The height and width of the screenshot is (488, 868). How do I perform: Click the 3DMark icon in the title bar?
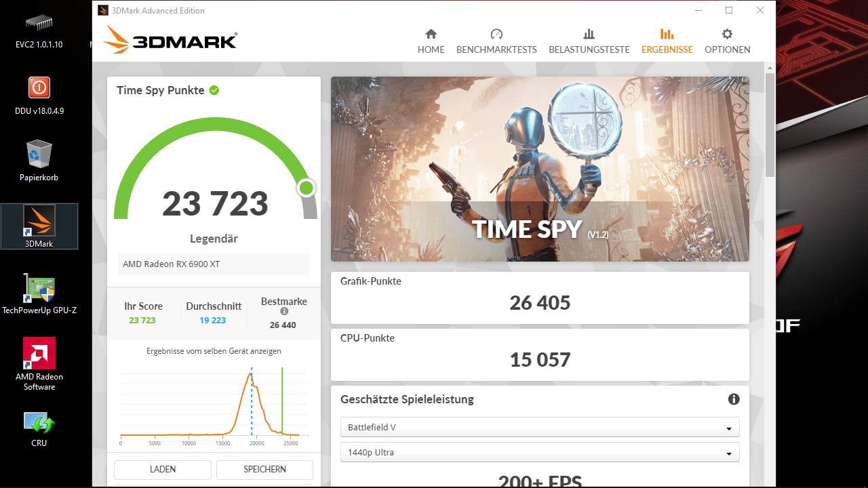[x=102, y=10]
